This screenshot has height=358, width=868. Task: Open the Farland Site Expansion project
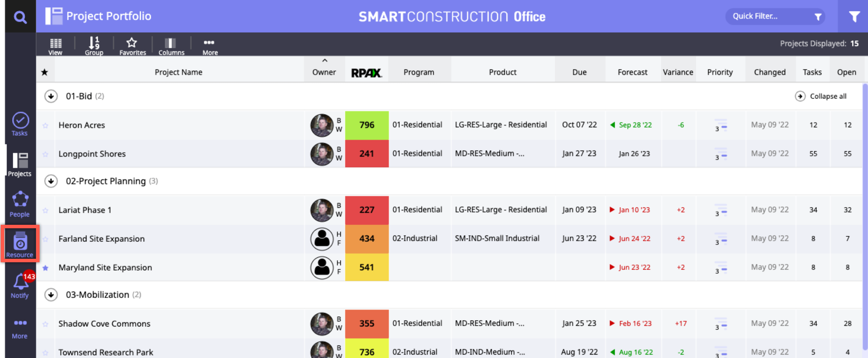(101, 239)
